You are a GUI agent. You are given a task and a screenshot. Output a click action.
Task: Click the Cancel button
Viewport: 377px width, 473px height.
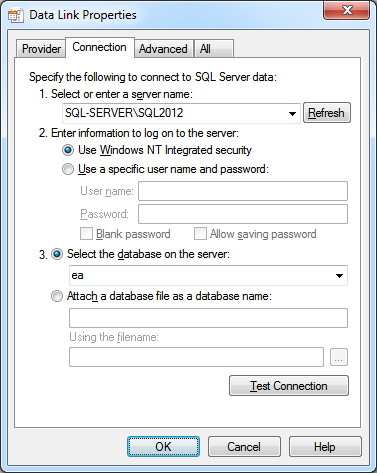click(x=244, y=447)
